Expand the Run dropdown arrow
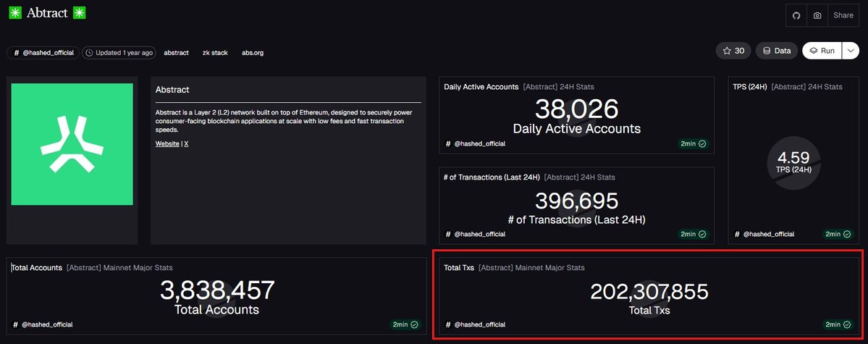The height and width of the screenshot is (344, 868). coord(851,51)
